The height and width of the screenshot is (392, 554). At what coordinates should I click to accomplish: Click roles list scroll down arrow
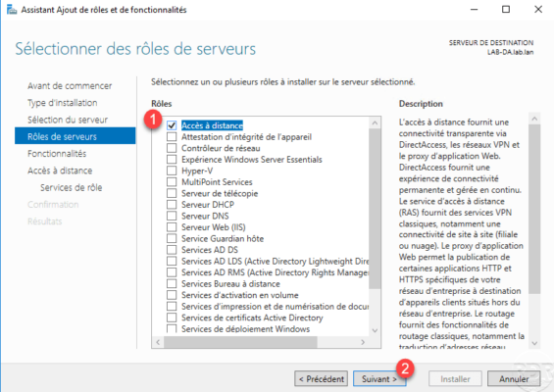point(375,330)
